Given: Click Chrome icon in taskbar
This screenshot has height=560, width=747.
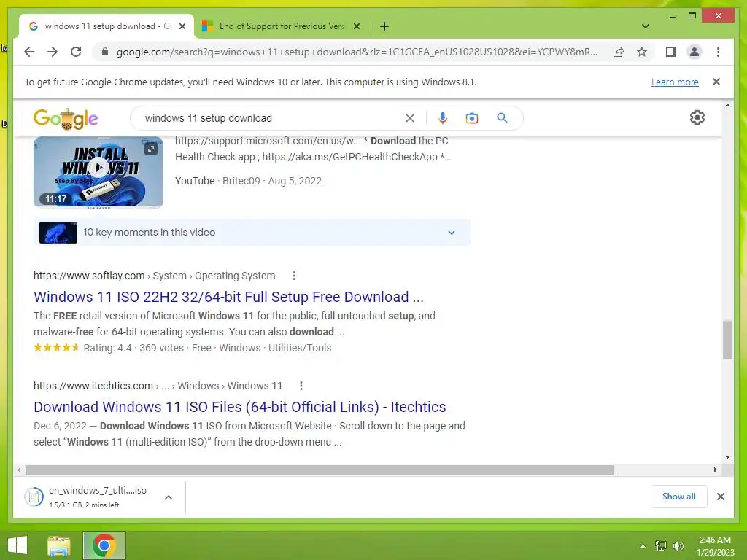Looking at the screenshot, I should click(x=104, y=545).
